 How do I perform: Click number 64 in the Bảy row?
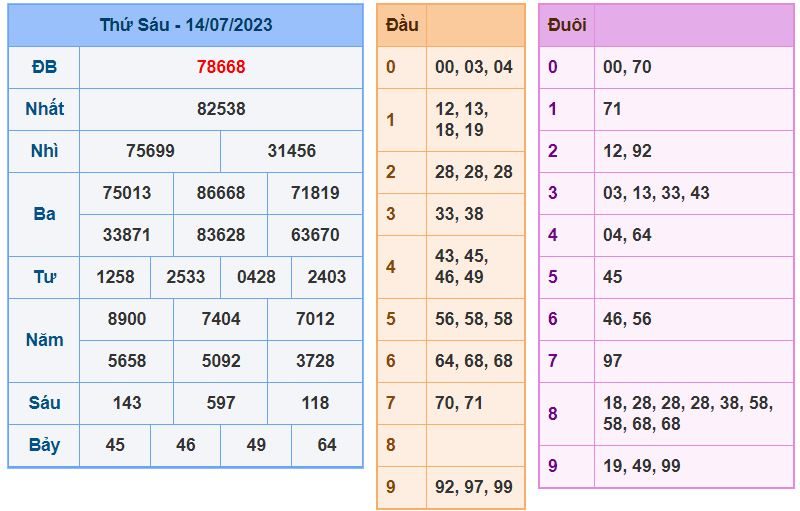point(327,445)
